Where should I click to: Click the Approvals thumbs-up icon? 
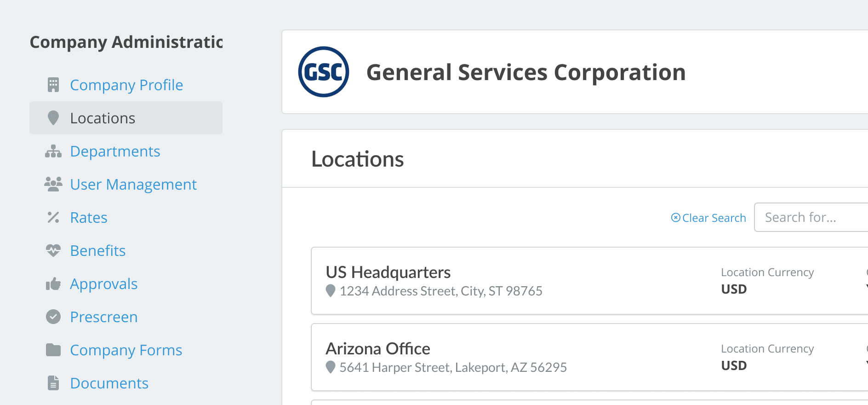pyautogui.click(x=53, y=283)
